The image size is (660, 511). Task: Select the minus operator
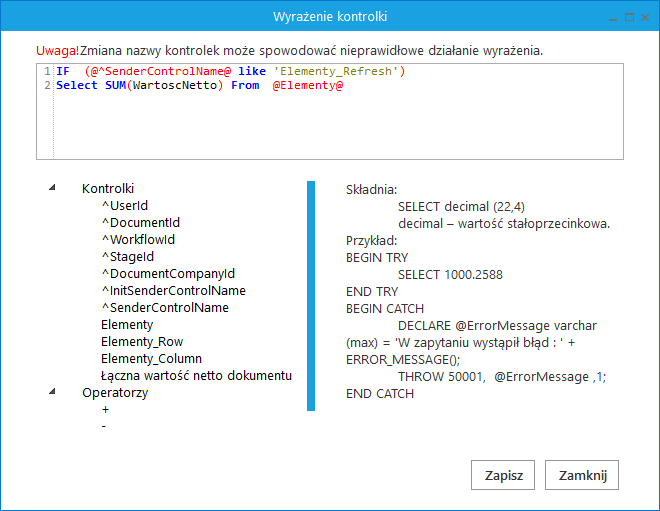[x=104, y=426]
